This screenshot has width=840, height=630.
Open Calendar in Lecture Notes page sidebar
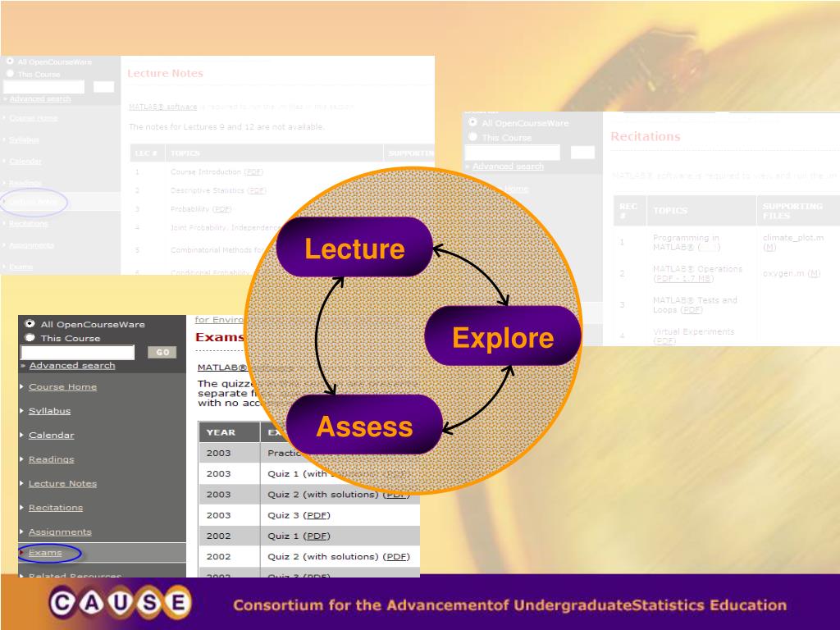[25, 162]
